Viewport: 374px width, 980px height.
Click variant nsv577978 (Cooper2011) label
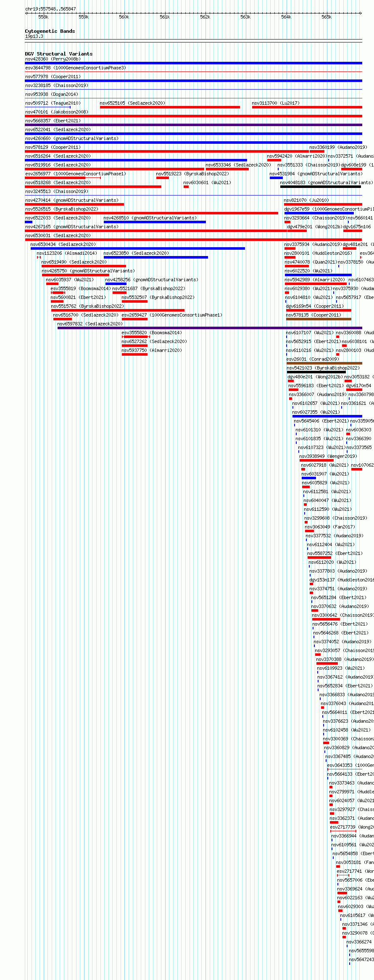tap(53, 77)
